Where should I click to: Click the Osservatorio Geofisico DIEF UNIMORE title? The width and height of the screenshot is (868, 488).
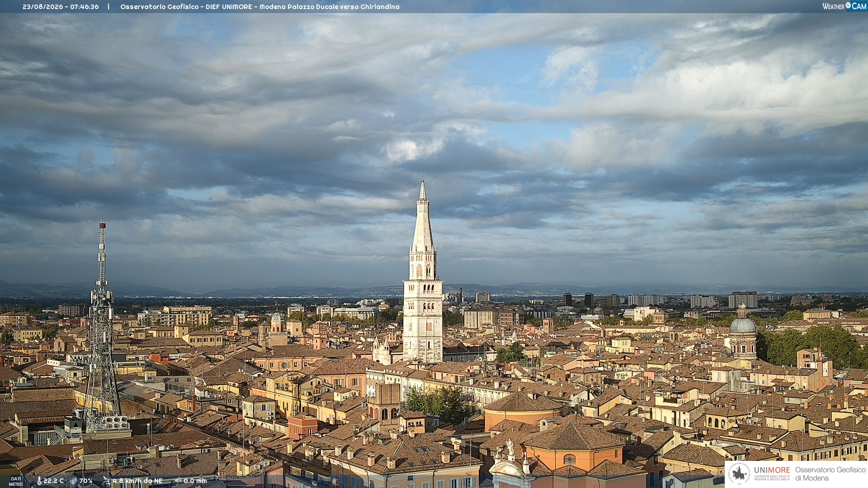186,7
